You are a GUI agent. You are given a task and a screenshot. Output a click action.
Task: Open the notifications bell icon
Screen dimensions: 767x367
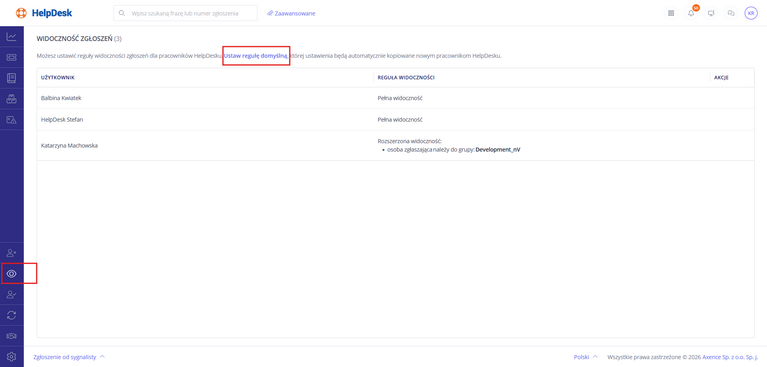pos(691,13)
